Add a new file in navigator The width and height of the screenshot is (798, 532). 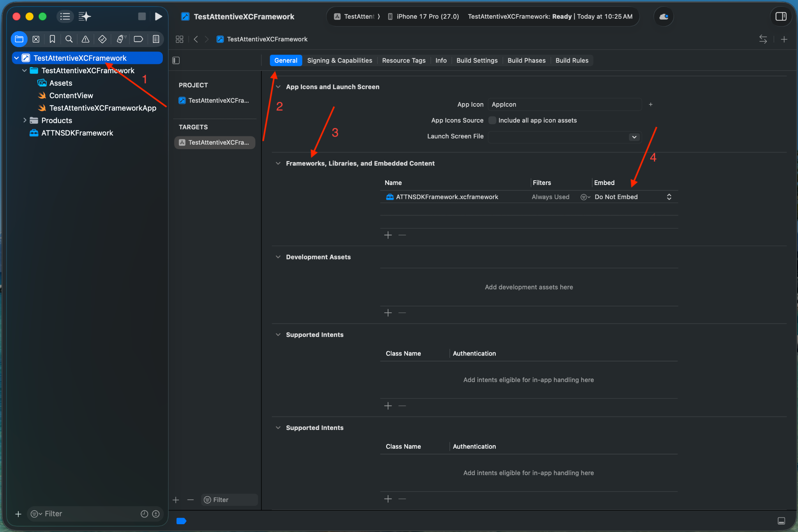(x=18, y=514)
